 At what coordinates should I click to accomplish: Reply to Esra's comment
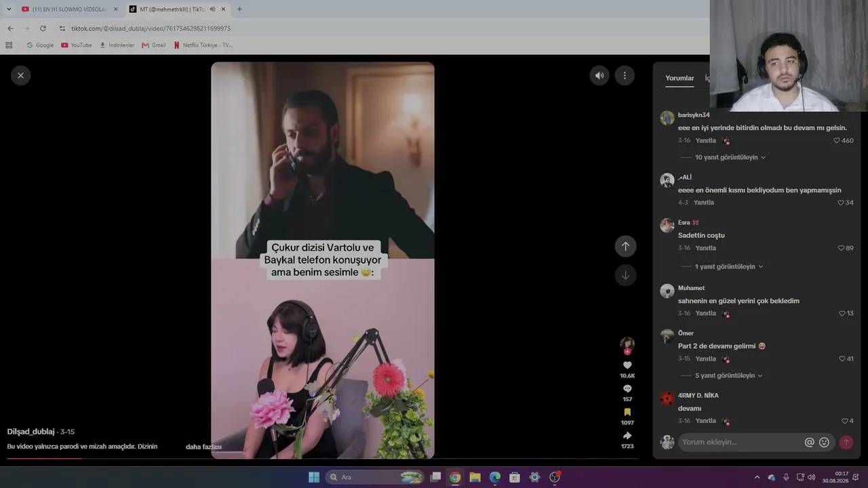[705, 248]
